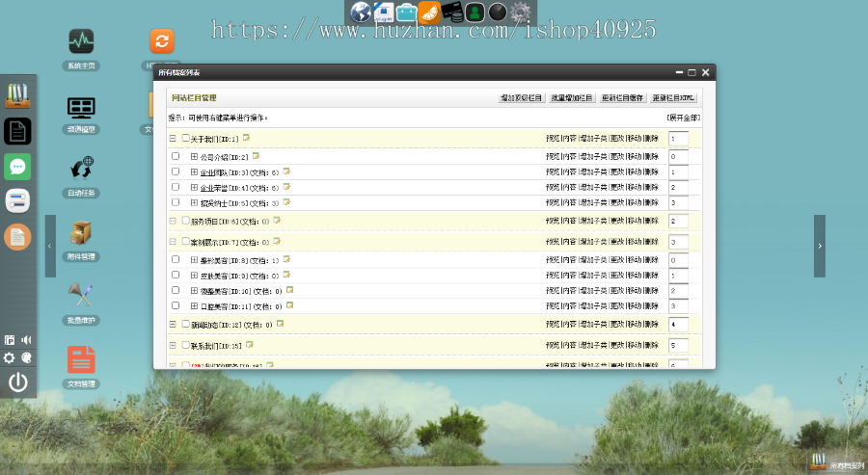Click the globe icon in top dock
The image size is (868, 475).
[361, 13]
